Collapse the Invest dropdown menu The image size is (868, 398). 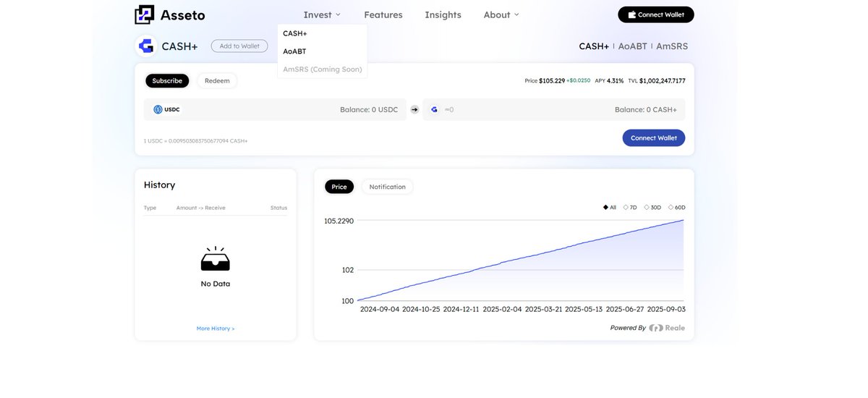click(322, 14)
